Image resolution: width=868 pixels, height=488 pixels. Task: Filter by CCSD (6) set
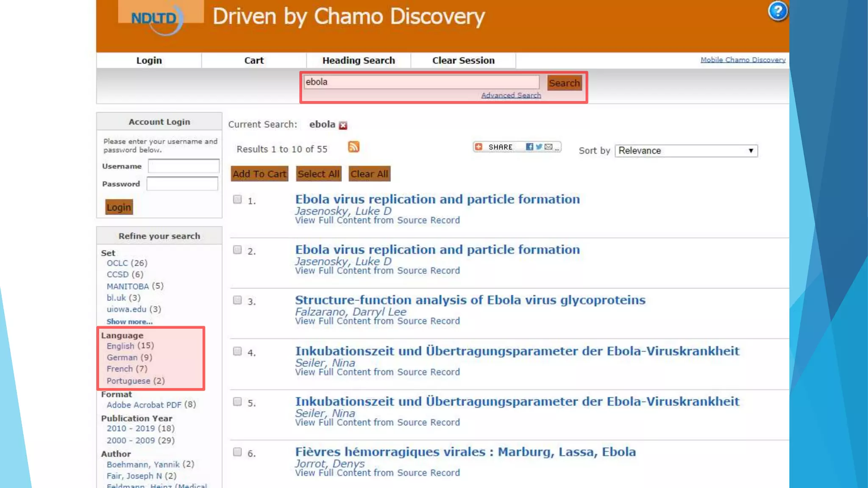point(125,274)
